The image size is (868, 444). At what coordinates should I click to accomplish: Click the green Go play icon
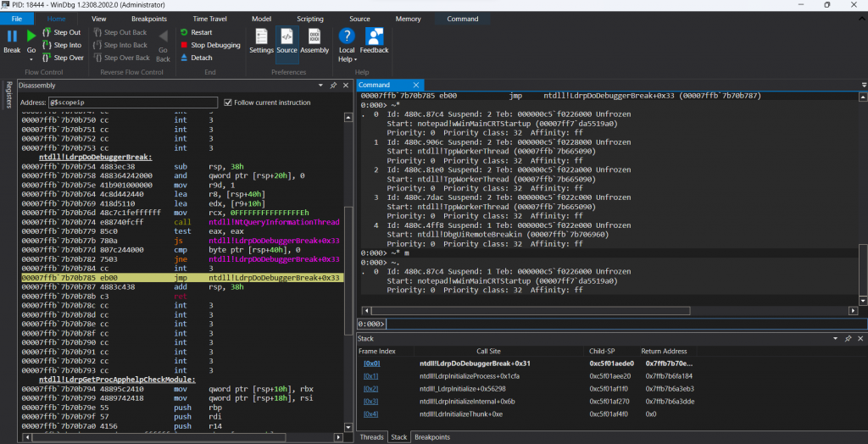(x=31, y=36)
